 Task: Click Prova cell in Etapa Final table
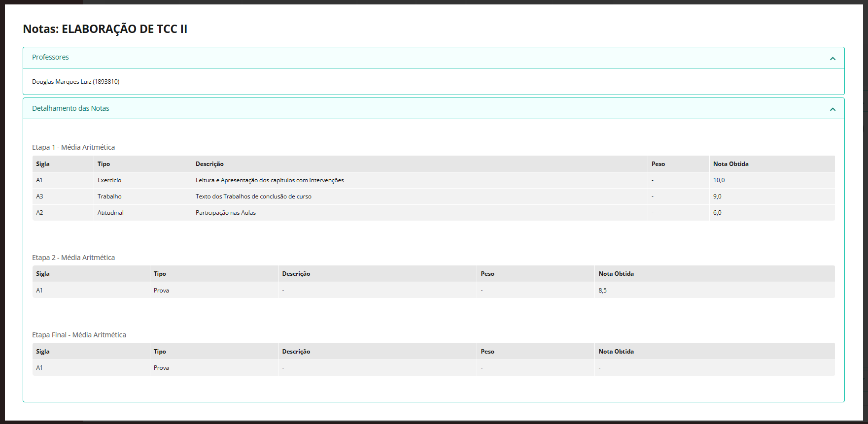pyautogui.click(x=161, y=368)
